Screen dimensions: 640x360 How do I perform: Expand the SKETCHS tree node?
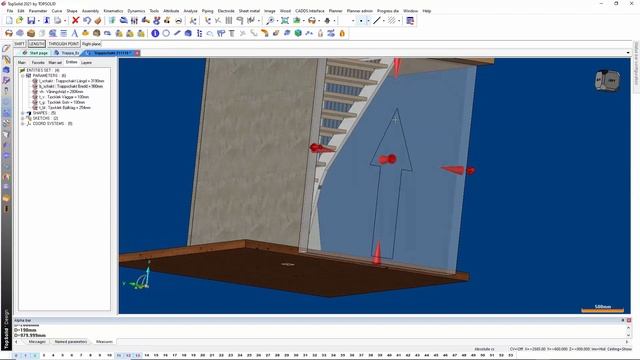pos(23,118)
